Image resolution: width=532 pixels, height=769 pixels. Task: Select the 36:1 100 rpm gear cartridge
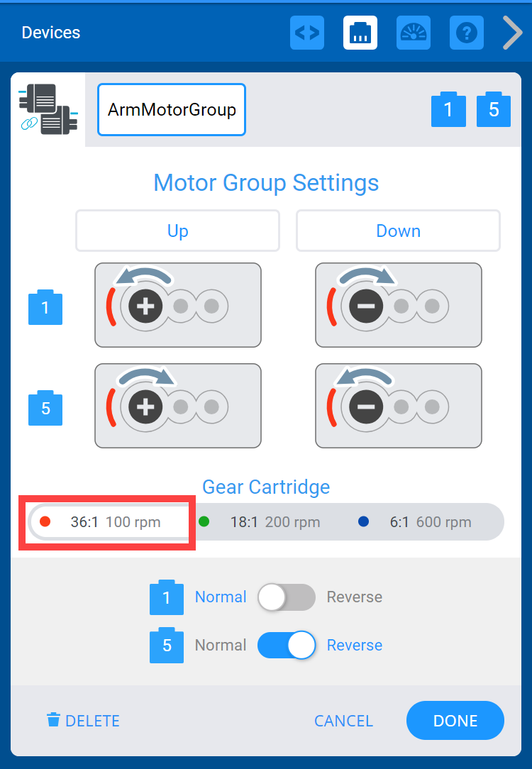pos(108,523)
